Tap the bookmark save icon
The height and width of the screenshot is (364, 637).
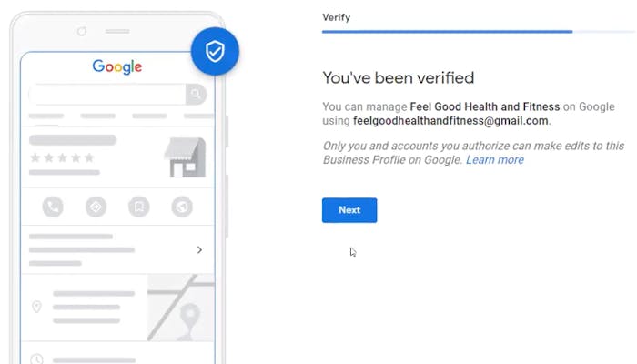click(139, 207)
